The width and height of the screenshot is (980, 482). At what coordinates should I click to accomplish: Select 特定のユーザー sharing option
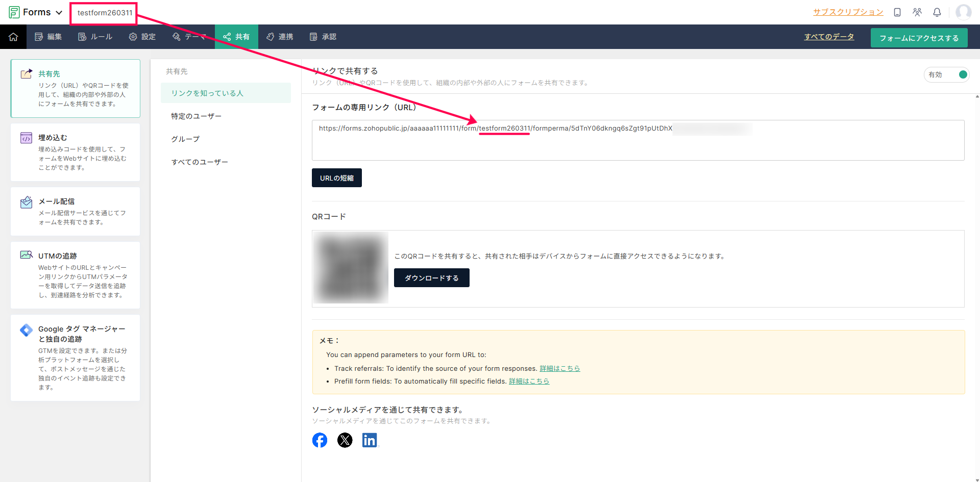point(197,116)
